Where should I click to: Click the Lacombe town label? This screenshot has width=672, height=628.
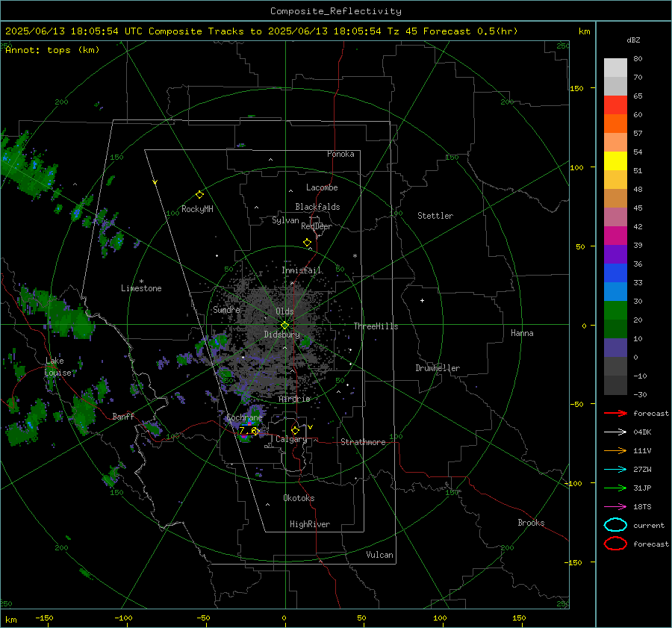322,187
